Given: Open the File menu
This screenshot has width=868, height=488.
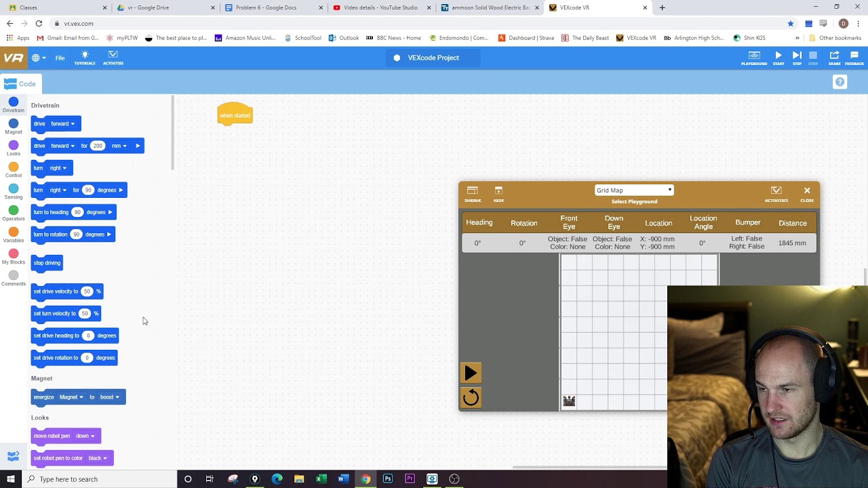Looking at the screenshot, I should click(60, 58).
